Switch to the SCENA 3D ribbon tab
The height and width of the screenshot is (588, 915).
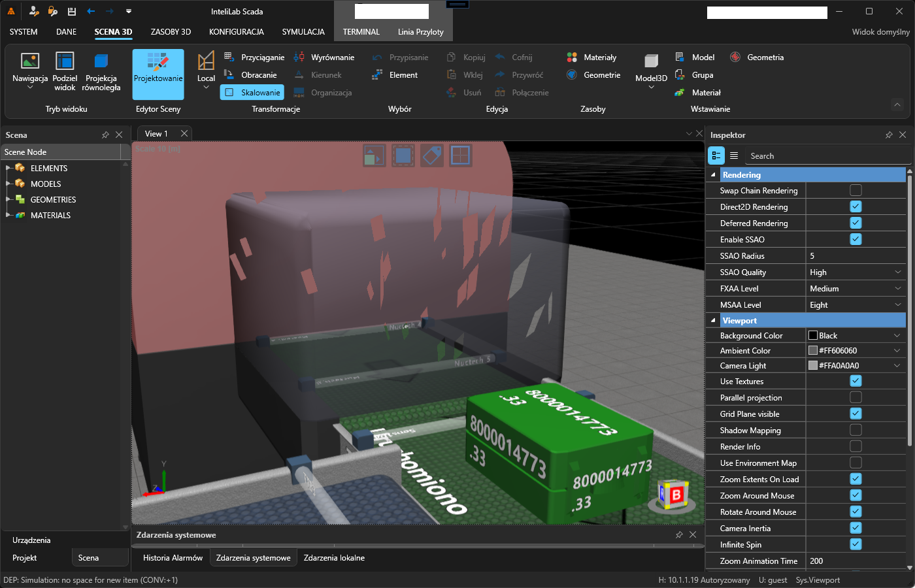pos(114,31)
